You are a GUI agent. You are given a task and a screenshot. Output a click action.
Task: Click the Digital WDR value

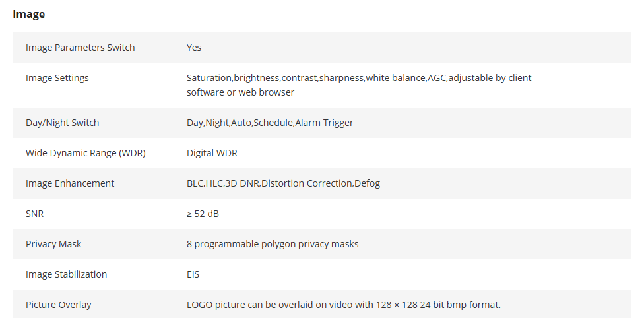coord(212,153)
